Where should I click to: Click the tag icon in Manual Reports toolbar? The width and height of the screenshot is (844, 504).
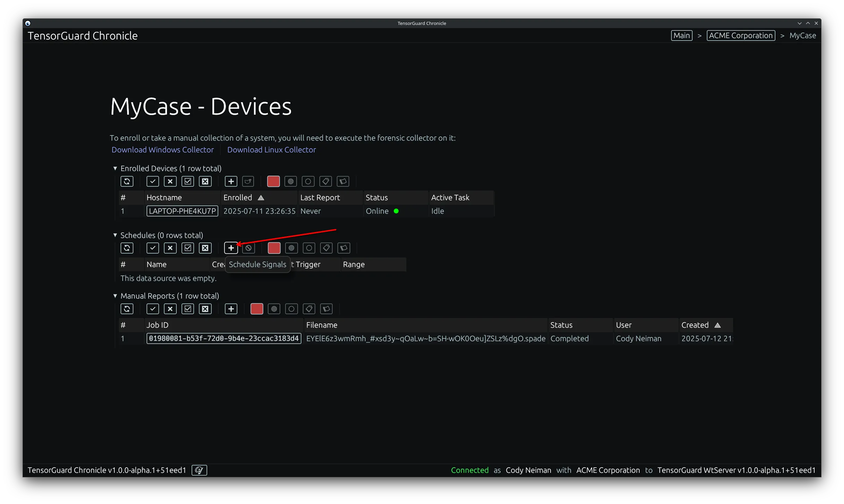(309, 309)
